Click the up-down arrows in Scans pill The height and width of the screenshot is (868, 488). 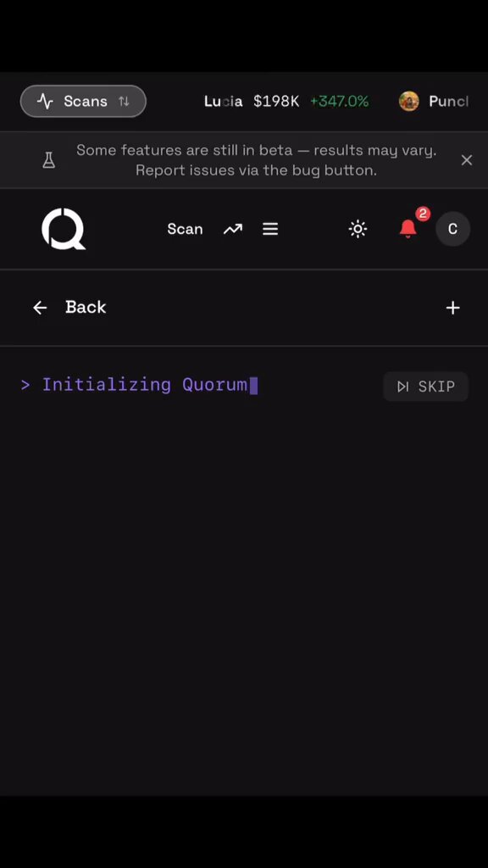point(124,102)
